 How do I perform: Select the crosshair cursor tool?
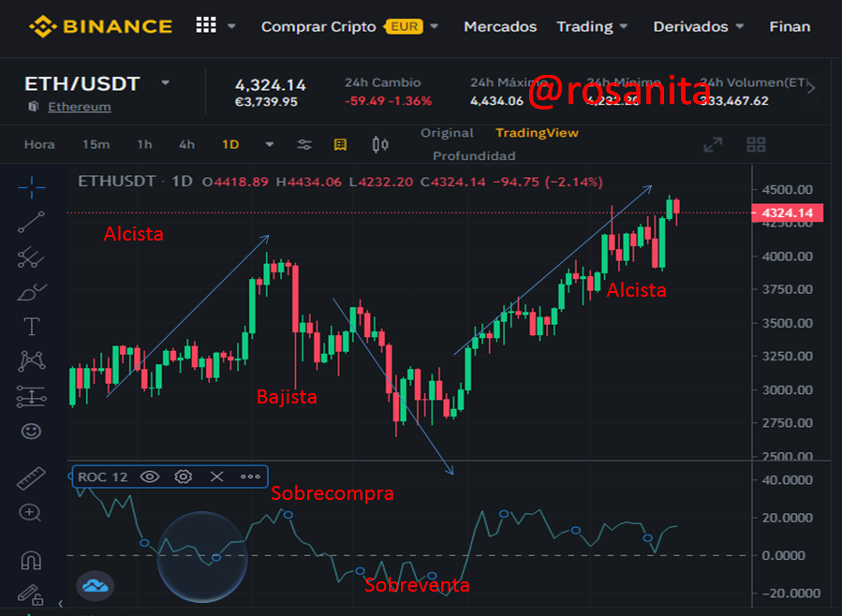[32, 187]
